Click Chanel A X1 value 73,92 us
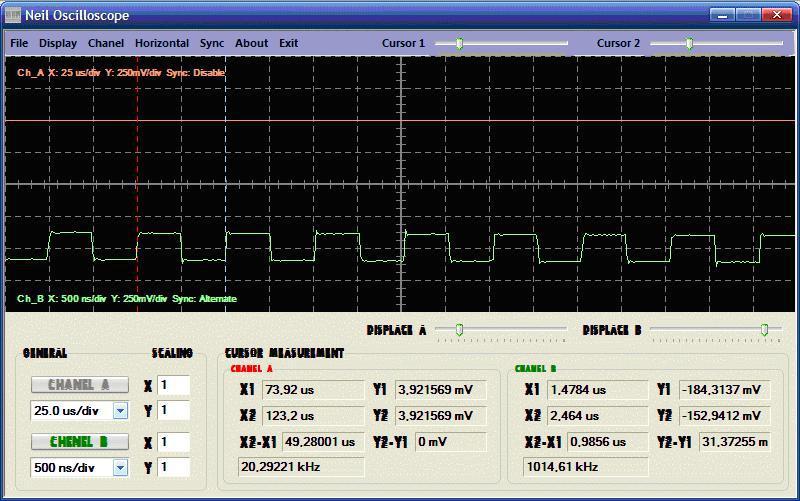This screenshot has width=800, height=501. pyautogui.click(x=313, y=390)
